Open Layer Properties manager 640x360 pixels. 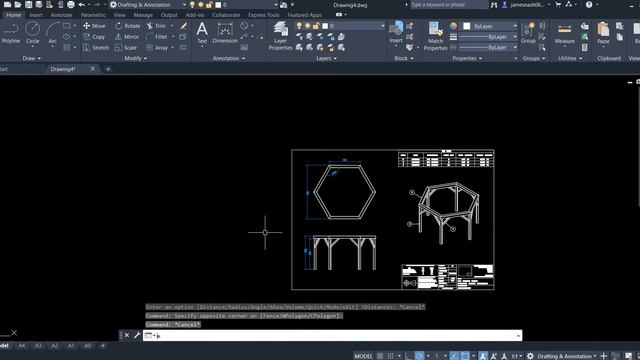pyautogui.click(x=280, y=36)
